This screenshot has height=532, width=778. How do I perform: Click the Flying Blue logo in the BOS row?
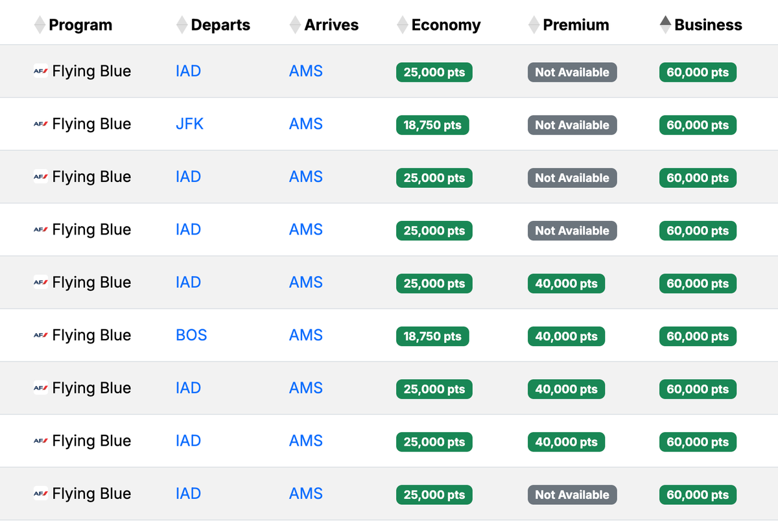point(40,335)
